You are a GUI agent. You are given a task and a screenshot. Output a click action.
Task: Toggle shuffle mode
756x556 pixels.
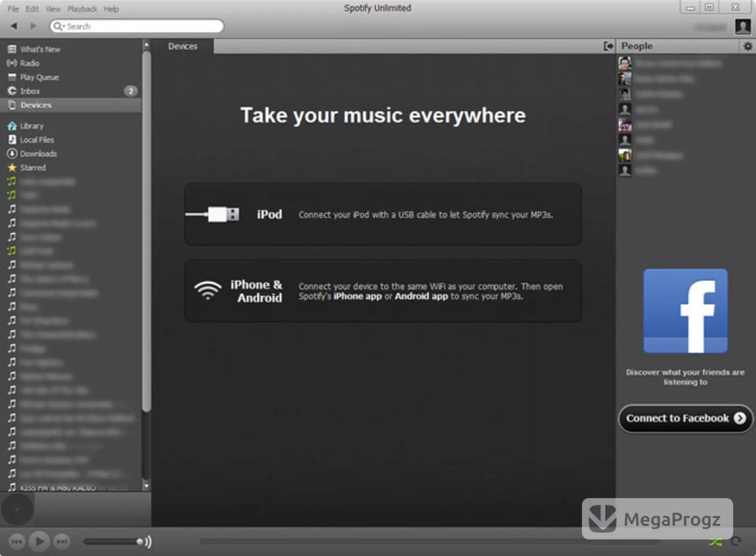click(x=715, y=542)
